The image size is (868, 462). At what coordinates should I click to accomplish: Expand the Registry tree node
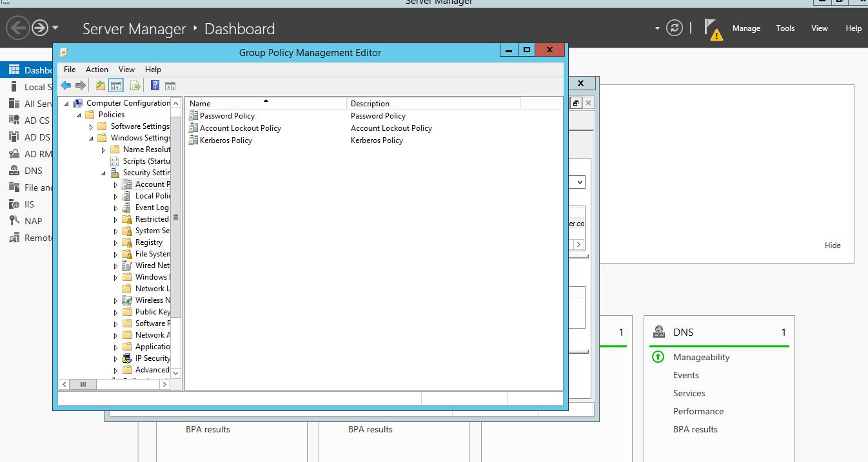[115, 242]
